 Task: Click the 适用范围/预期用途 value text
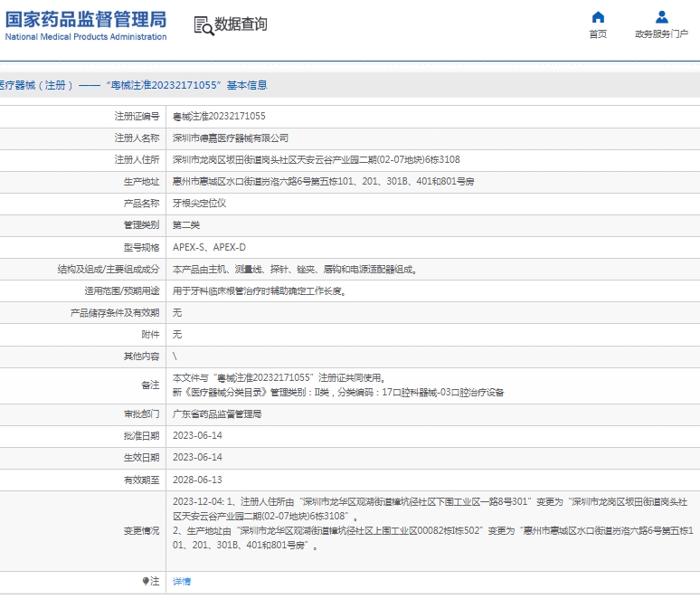tap(260, 290)
